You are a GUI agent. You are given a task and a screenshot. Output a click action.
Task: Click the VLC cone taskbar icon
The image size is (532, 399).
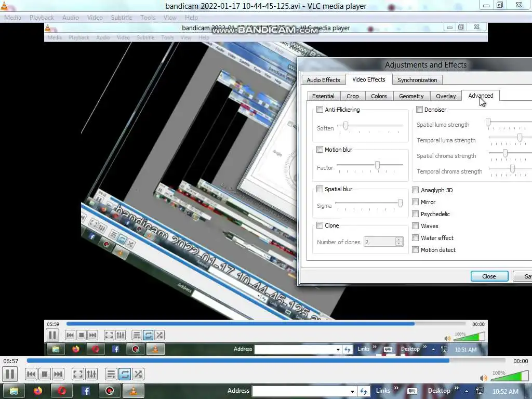click(x=134, y=391)
